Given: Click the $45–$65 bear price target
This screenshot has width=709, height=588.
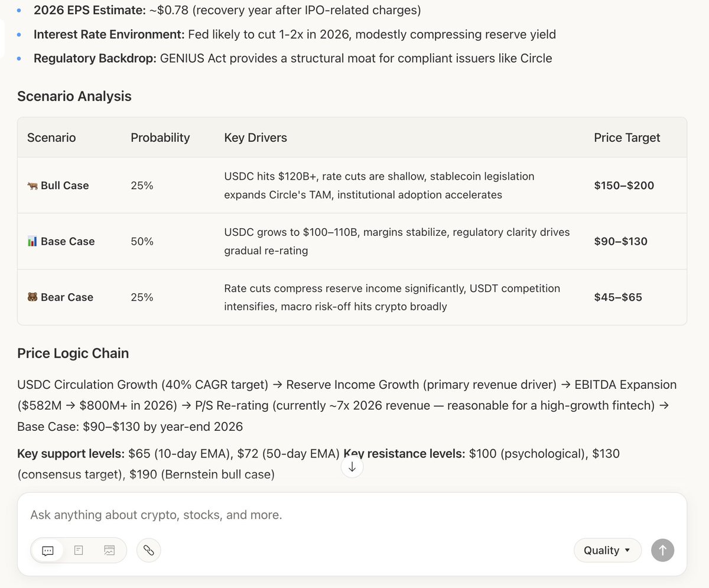Looking at the screenshot, I should click(618, 297).
